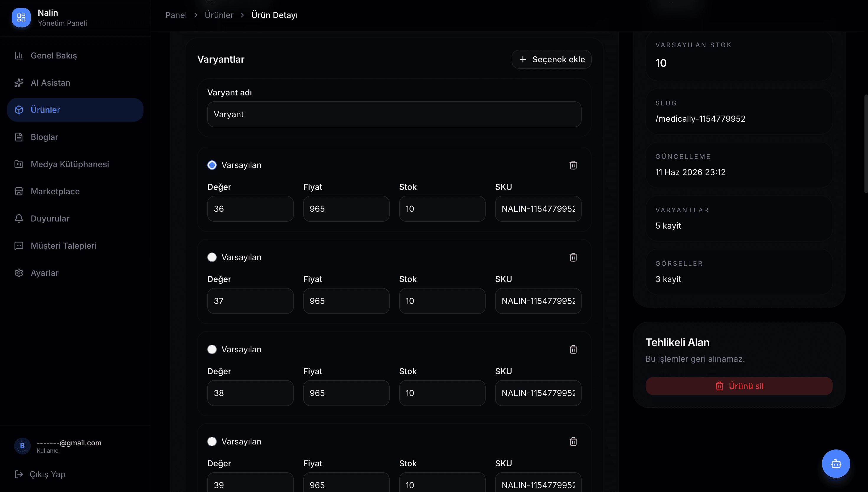The width and height of the screenshot is (868, 492).
Task: Select Varsayılan radio for value 36
Action: tap(212, 165)
